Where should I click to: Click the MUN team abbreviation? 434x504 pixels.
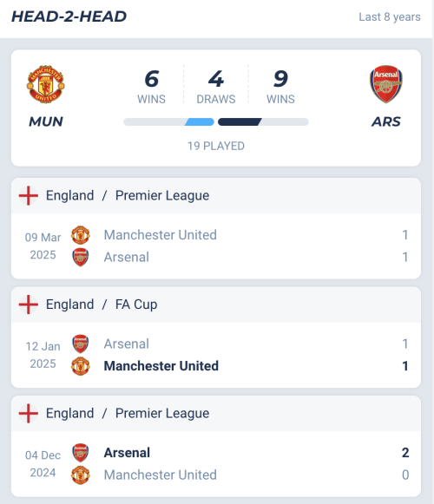click(x=46, y=121)
